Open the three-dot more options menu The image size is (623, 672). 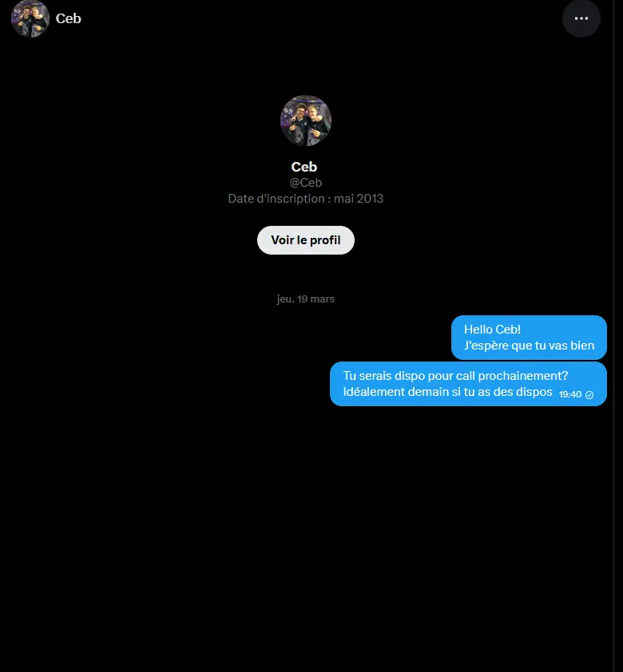coord(581,18)
